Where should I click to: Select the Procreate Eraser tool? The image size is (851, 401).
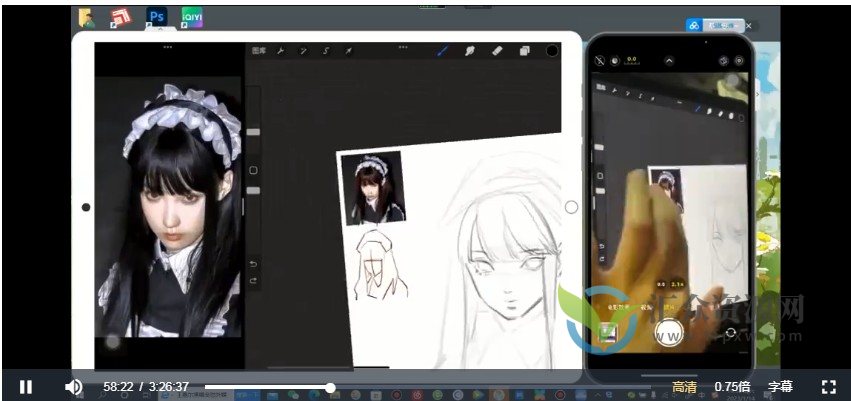(x=497, y=51)
